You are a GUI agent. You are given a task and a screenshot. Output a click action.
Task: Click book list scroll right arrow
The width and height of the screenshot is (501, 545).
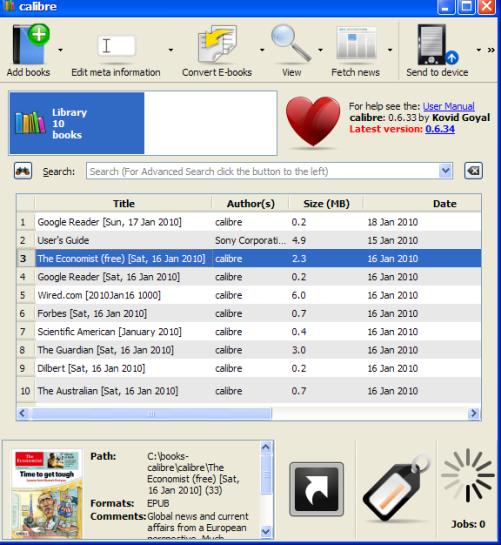tap(474, 413)
